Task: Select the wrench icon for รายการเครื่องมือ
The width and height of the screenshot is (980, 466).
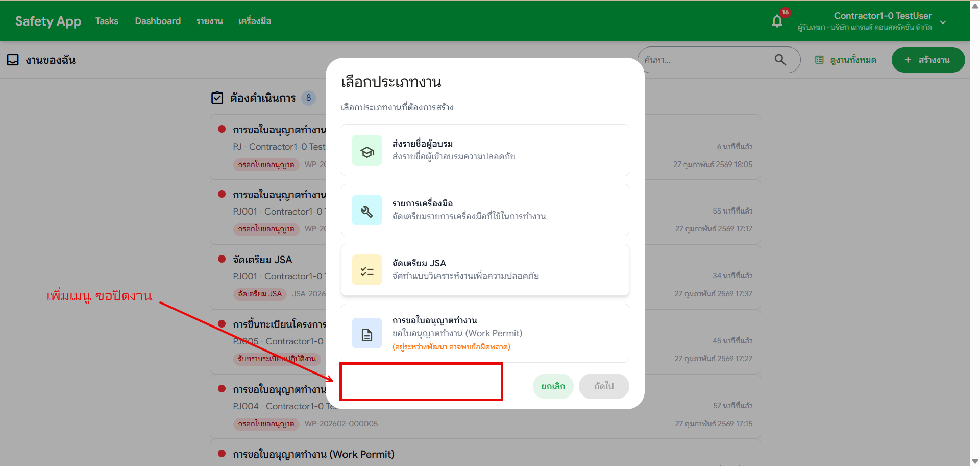Action: 366,210
